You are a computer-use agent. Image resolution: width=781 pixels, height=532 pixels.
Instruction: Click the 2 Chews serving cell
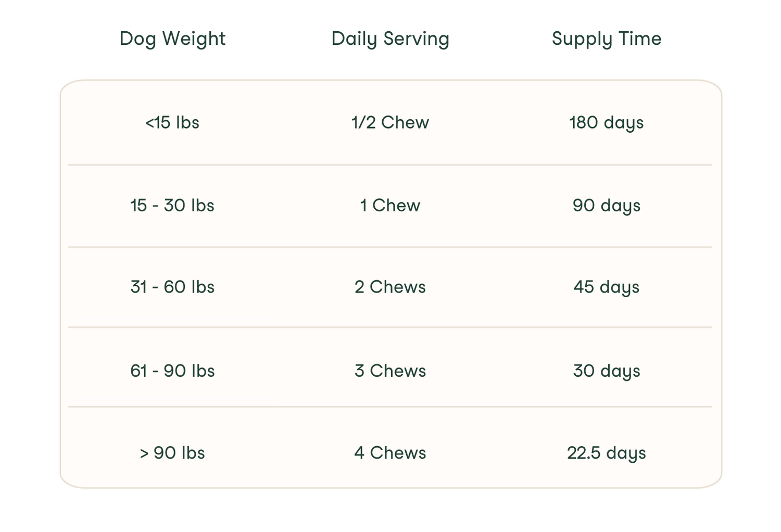tap(390, 287)
